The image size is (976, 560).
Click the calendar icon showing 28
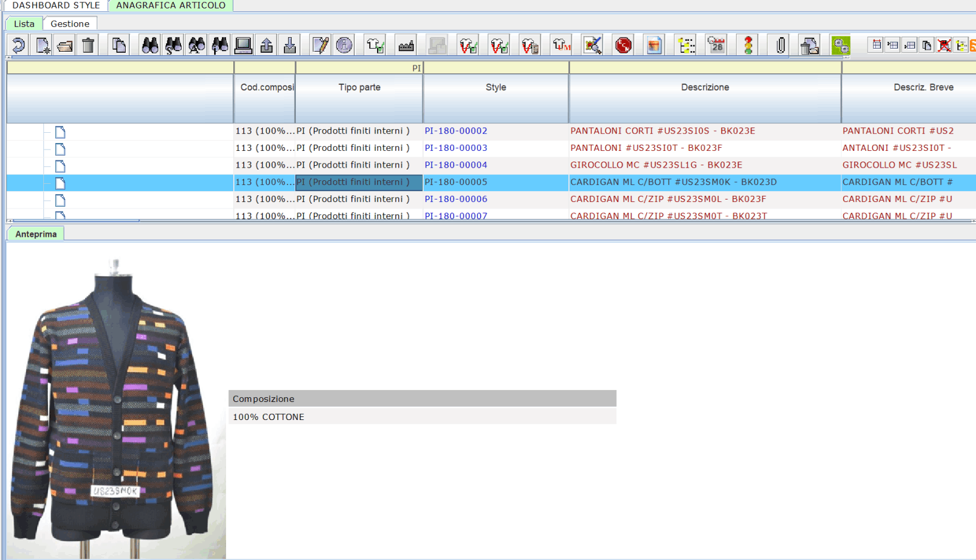point(716,45)
